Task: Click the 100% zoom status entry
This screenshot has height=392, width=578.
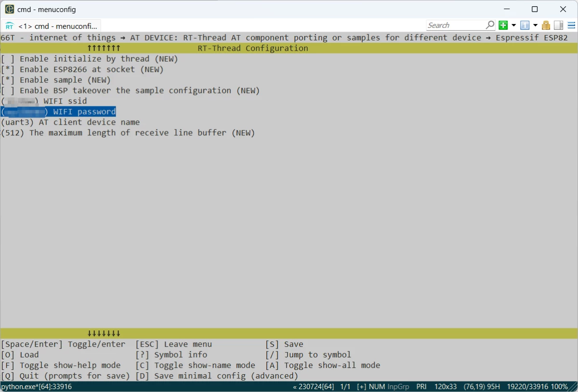Action: (x=559, y=387)
